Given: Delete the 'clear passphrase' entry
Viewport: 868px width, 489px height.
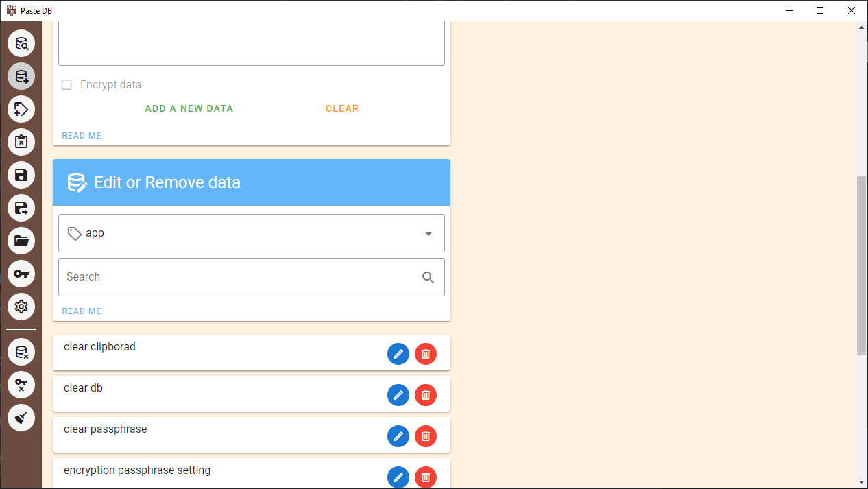Looking at the screenshot, I should pyautogui.click(x=426, y=436).
